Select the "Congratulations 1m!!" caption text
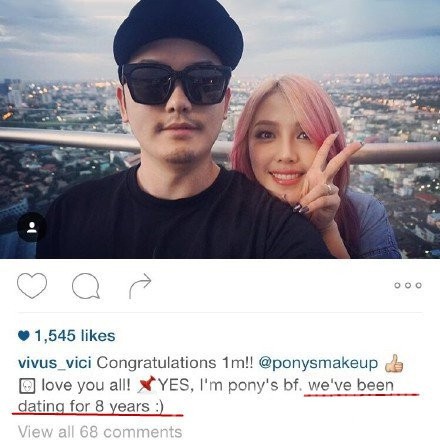This screenshot has width=440, height=440. 175,363
